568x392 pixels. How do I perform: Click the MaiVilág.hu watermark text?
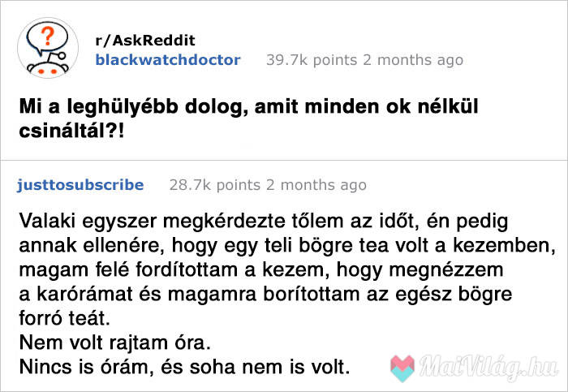[488, 368]
